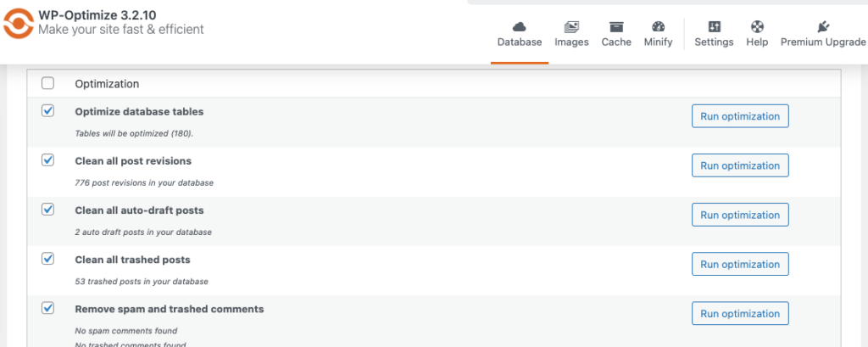Uncheck Optimize database tables checkbox
This screenshot has width=868, height=347.
48,111
